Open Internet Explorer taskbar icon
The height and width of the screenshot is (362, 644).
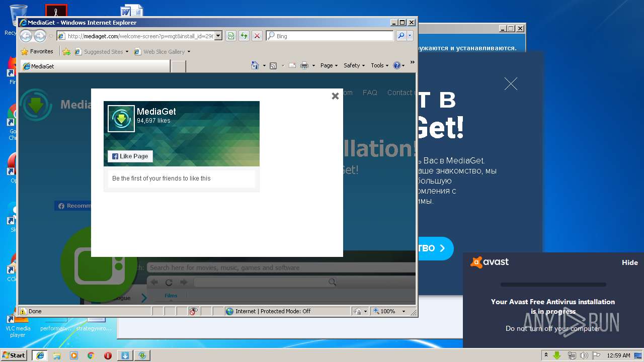click(x=40, y=355)
